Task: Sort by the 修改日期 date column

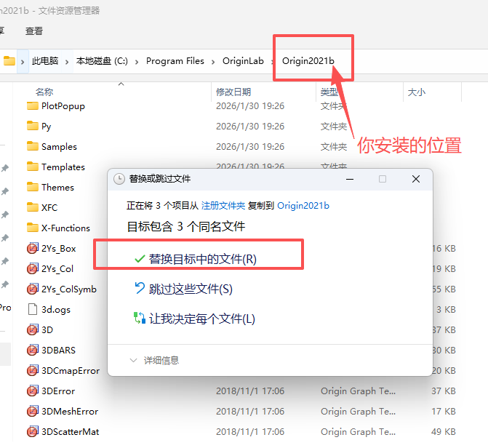Action: click(x=233, y=92)
